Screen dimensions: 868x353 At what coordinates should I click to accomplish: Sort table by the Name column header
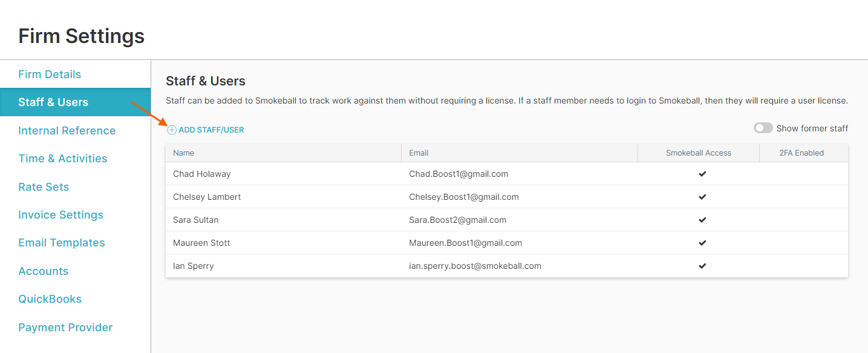183,153
